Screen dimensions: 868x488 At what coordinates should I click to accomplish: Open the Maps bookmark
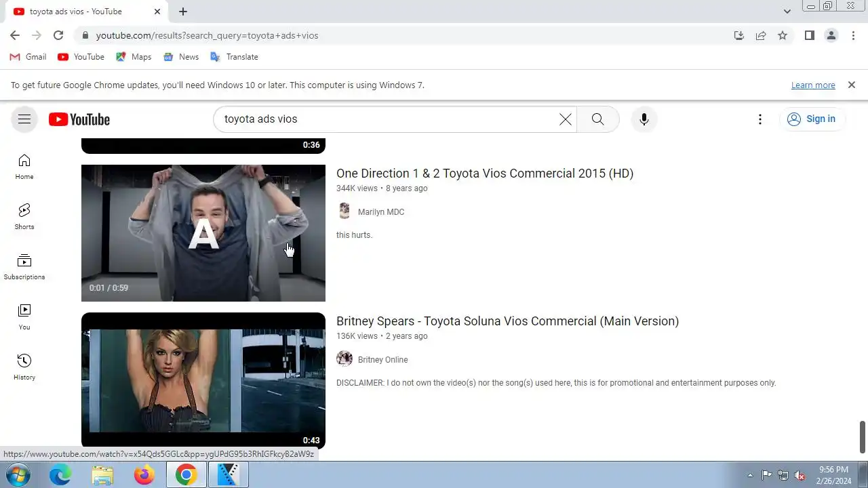click(134, 57)
